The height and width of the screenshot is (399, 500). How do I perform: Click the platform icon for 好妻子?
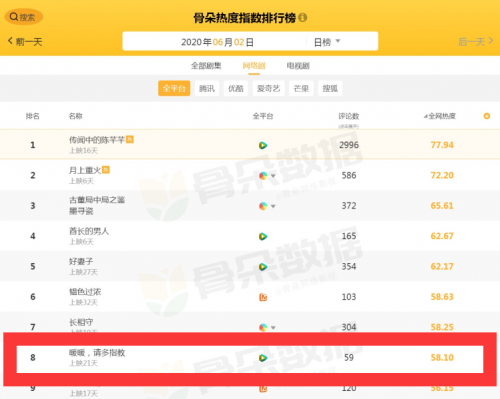tap(263, 267)
